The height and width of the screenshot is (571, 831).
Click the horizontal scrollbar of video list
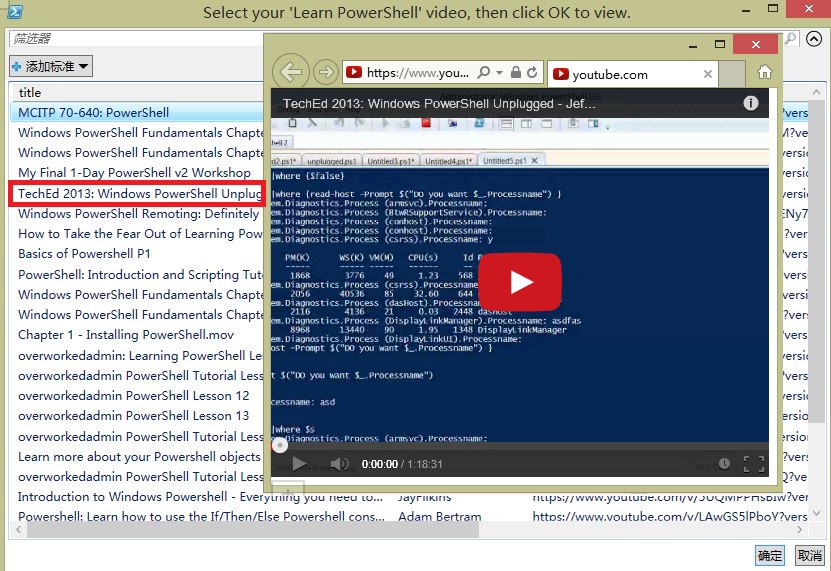pos(253,529)
